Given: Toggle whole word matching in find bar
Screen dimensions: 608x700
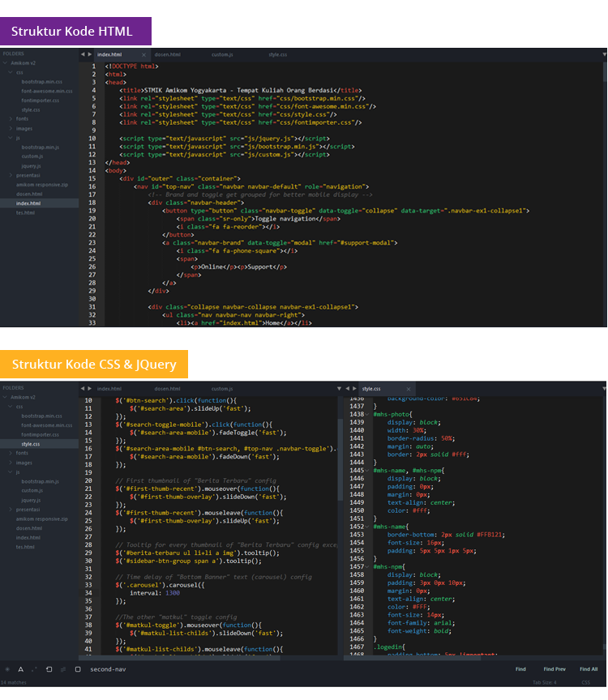Looking at the screenshot, I should (x=34, y=669).
